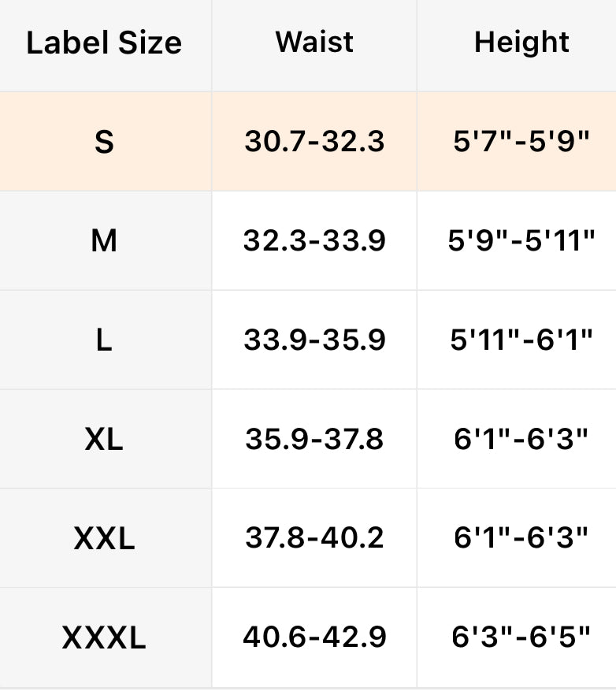Click height value 5'9"-5'11"
Viewport: 616px width, 695px height.
coord(521,241)
